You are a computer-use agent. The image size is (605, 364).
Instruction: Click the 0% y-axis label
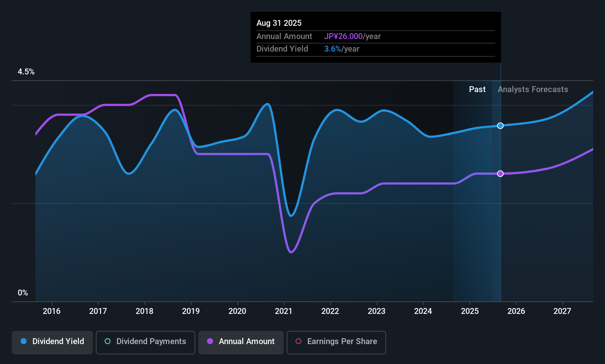pyautogui.click(x=23, y=293)
